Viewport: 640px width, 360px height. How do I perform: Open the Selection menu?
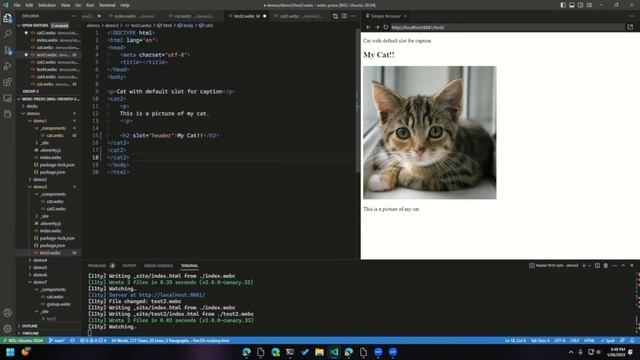[47, 5]
